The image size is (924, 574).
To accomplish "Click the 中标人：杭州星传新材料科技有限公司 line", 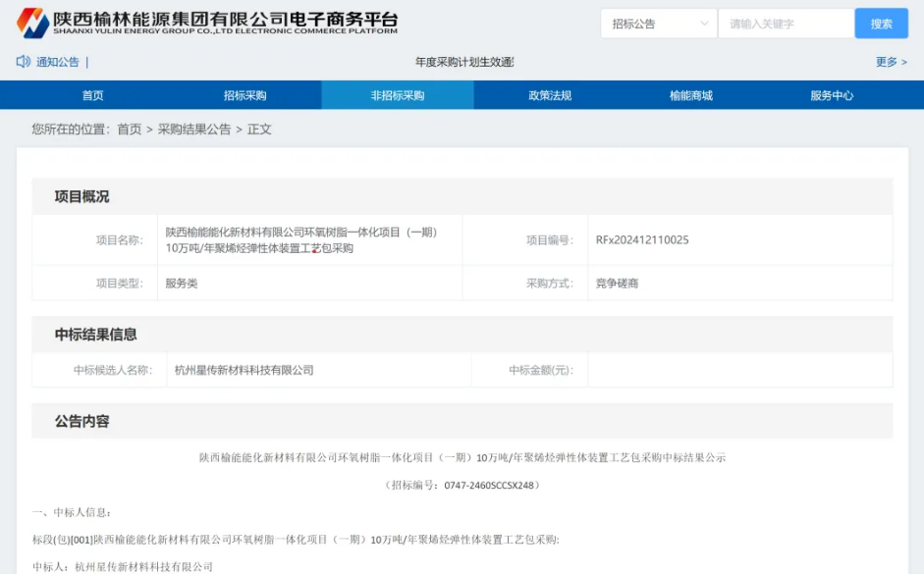I will [x=123, y=566].
